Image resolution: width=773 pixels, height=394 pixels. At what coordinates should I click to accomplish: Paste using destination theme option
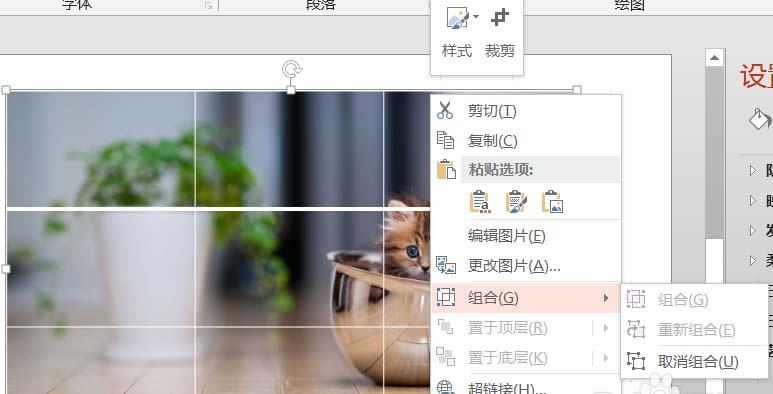pyautogui.click(x=480, y=202)
